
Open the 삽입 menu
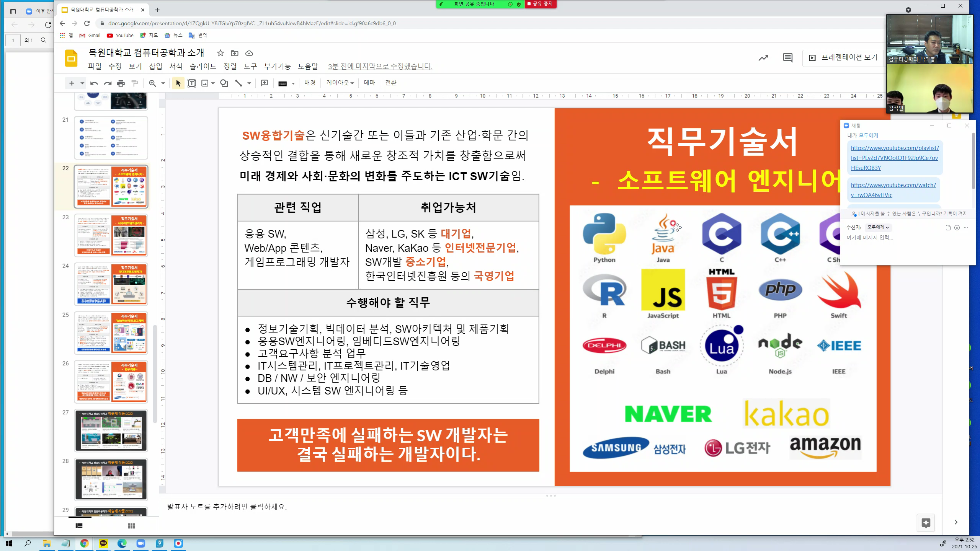155,66
